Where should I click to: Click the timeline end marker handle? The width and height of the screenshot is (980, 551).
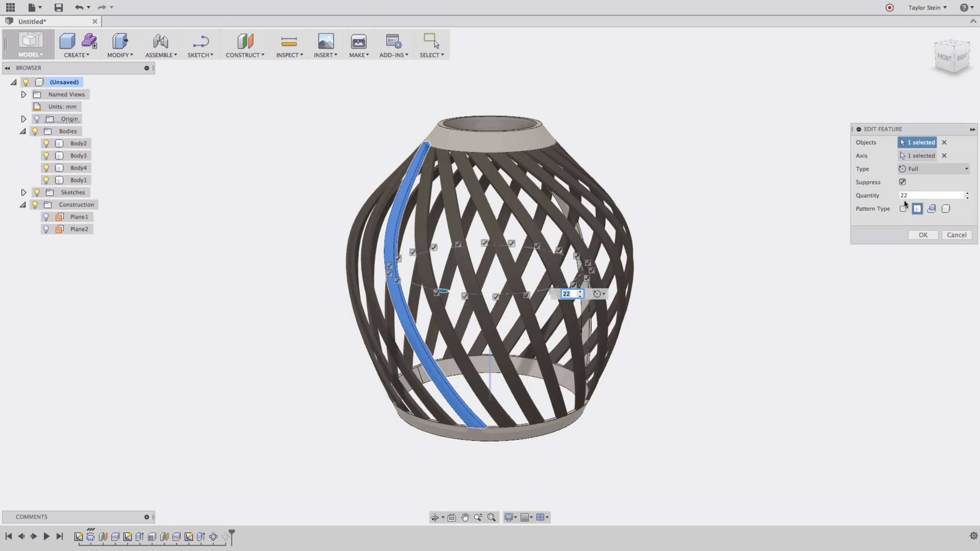tap(232, 536)
